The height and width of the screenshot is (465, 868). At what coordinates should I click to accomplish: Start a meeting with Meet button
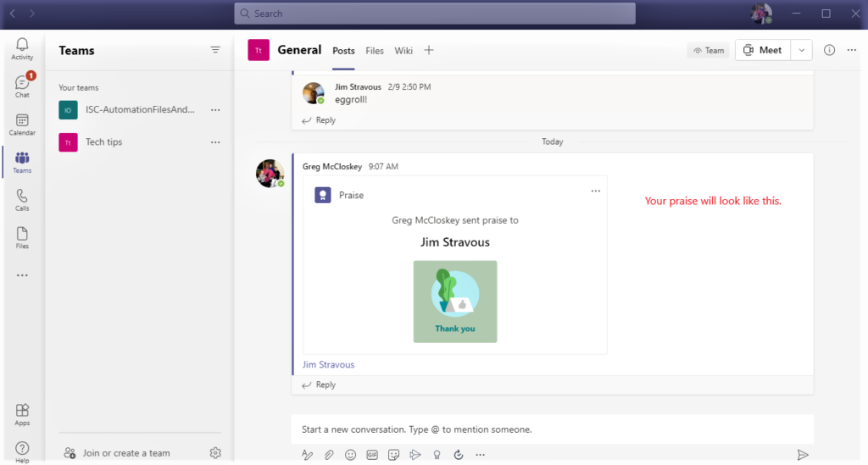click(x=763, y=50)
